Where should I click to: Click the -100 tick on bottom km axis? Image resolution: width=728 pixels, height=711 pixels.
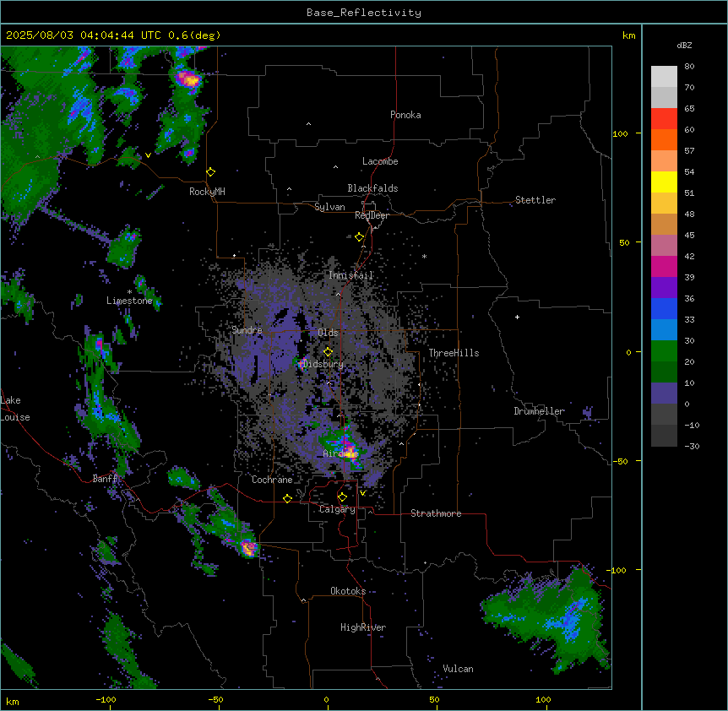click(106, 699)
